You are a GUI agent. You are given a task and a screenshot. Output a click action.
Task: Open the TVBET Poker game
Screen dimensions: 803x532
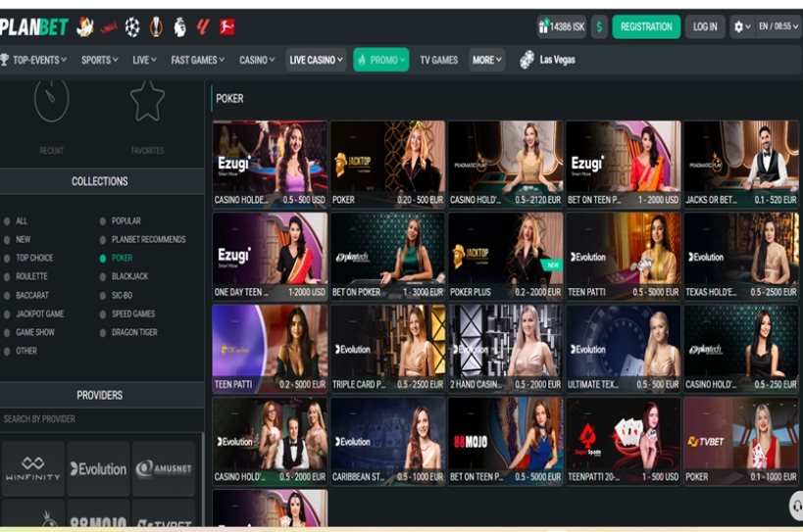[741, 441]
